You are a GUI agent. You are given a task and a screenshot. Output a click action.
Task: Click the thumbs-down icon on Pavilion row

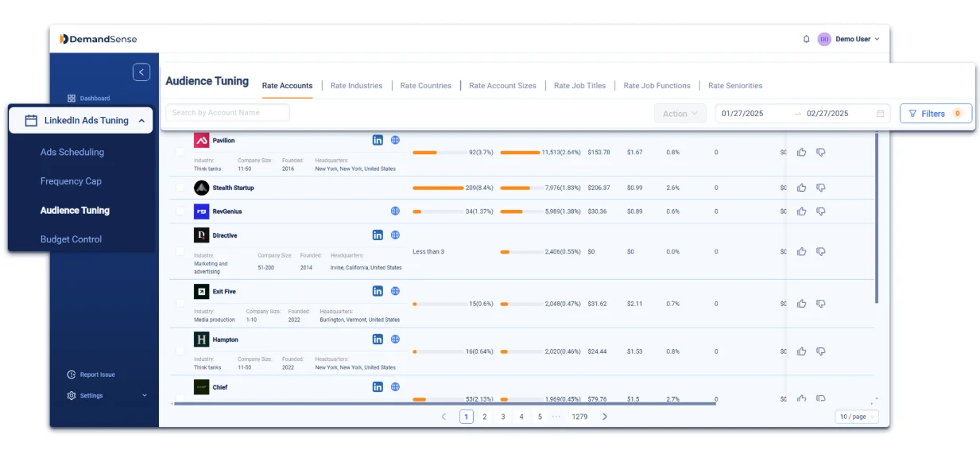tap(820, 152)
